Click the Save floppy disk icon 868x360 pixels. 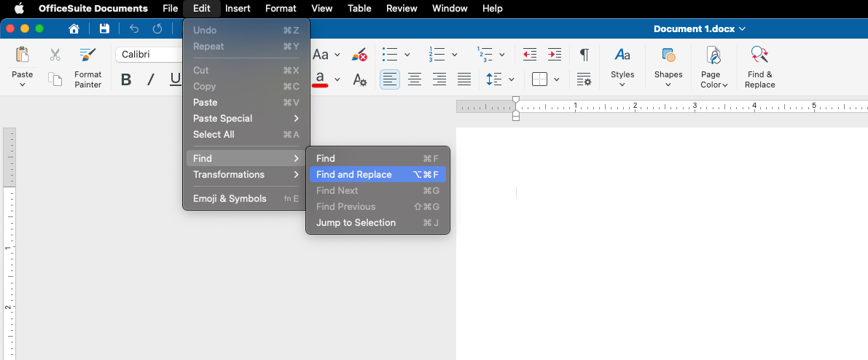coord(104,29)
